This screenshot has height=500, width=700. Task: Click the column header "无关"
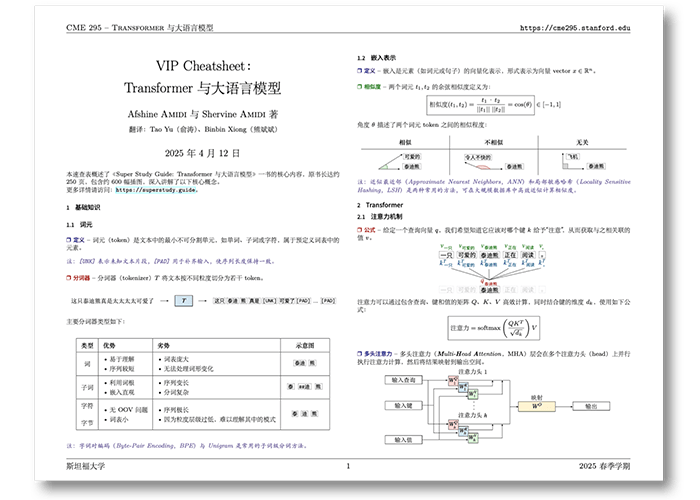pos(582,142)
